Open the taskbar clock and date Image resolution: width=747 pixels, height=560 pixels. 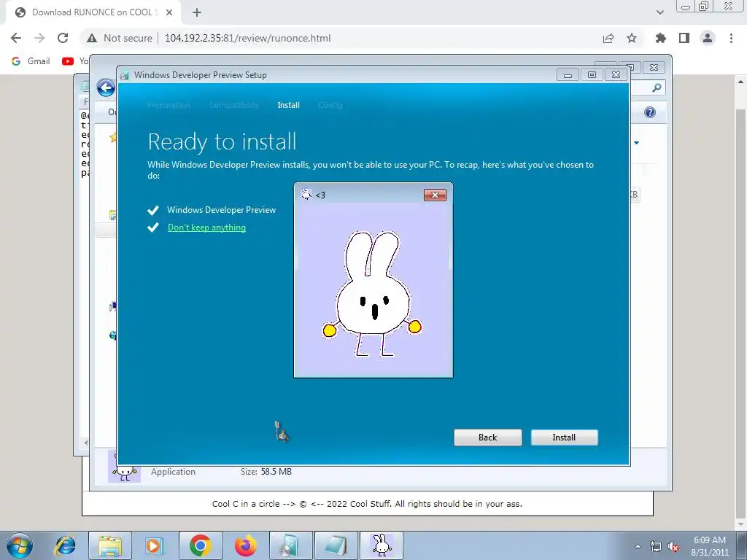click(x=710, y=546)
